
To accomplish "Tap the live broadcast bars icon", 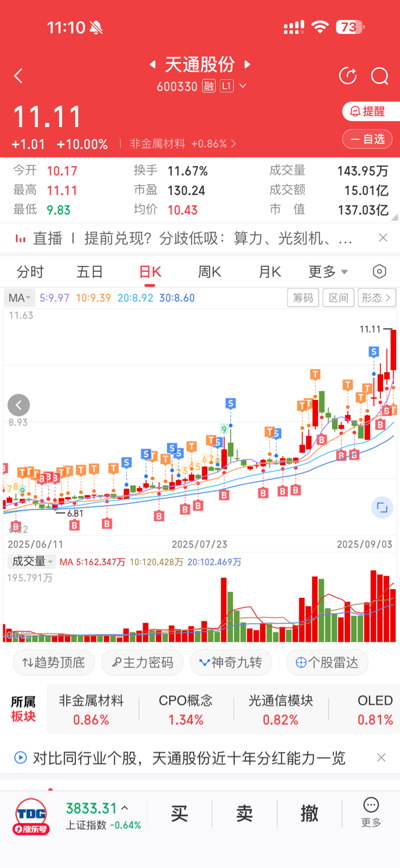I will (x=20, y=239).
